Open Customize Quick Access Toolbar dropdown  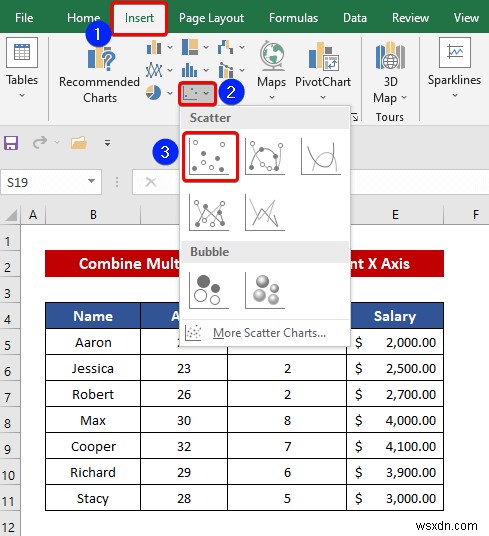pyautogui.click(x=107, y=143)
